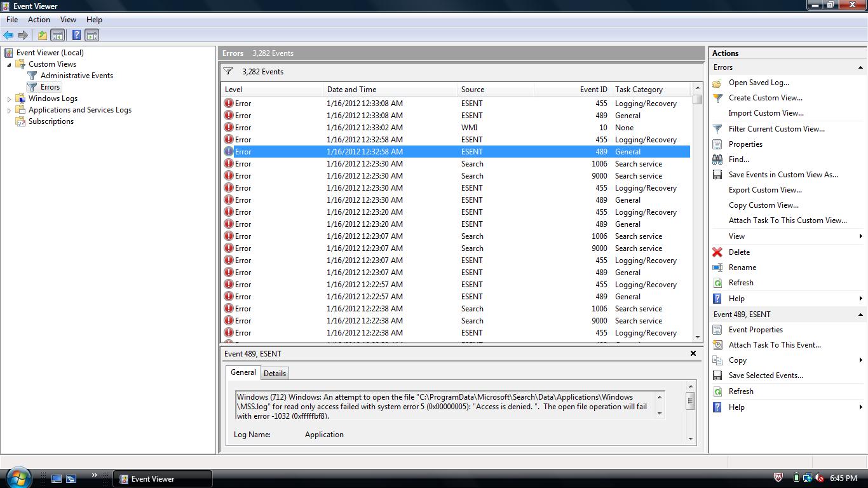The width and height of the screenshot is (868, 488).
Task: Click the description text box scroll down arrow
Action: pyautogui.click(x=660, y=414)
